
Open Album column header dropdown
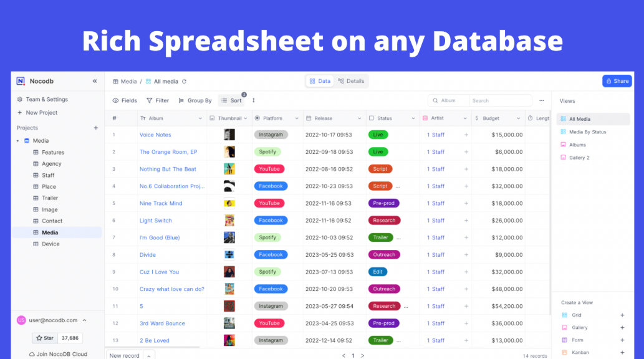(200, 118)
